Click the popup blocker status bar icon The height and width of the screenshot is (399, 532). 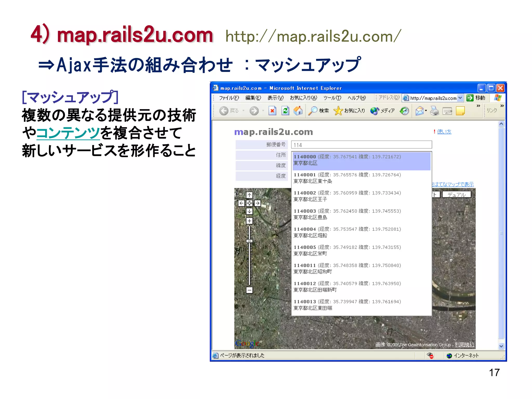coord(430,355)
